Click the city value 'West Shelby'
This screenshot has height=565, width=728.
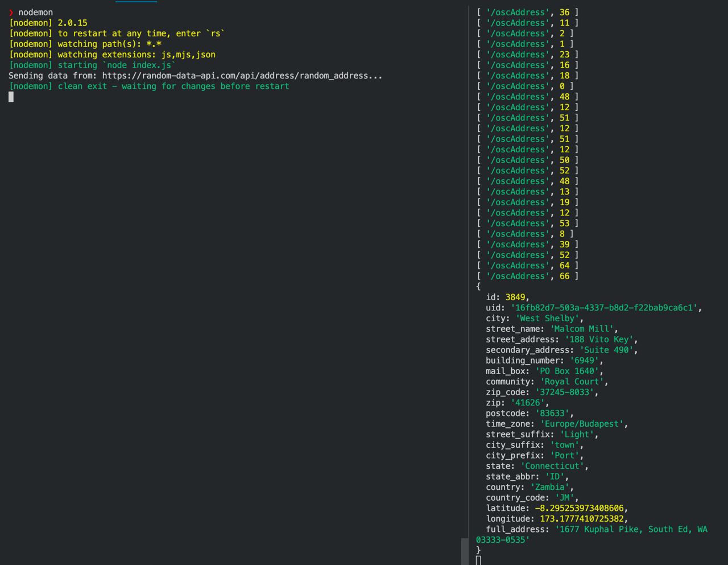click(x=547, y=318)
